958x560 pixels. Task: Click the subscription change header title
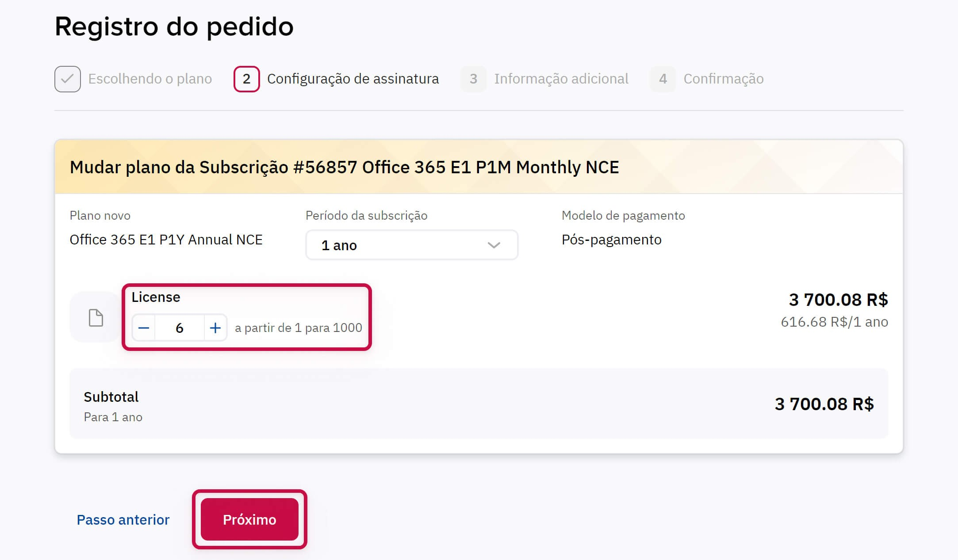pyautogui.click(x=344, y=167)
